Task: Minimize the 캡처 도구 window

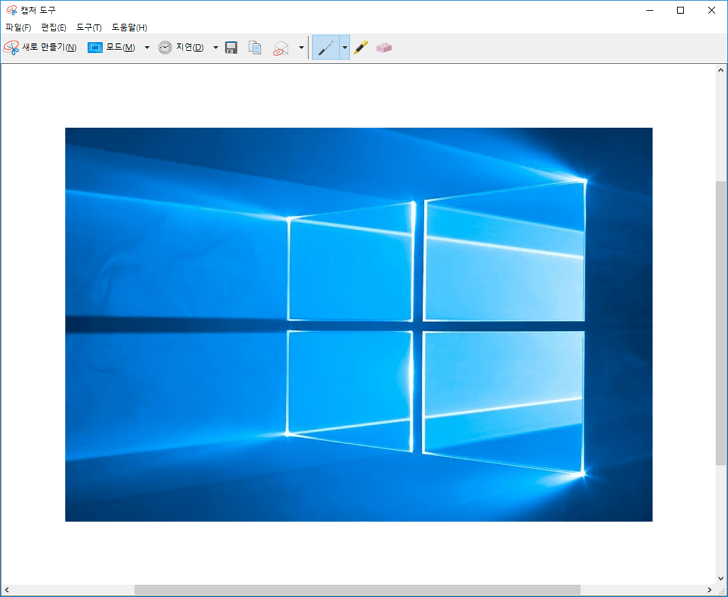Action: click(650, 10)
